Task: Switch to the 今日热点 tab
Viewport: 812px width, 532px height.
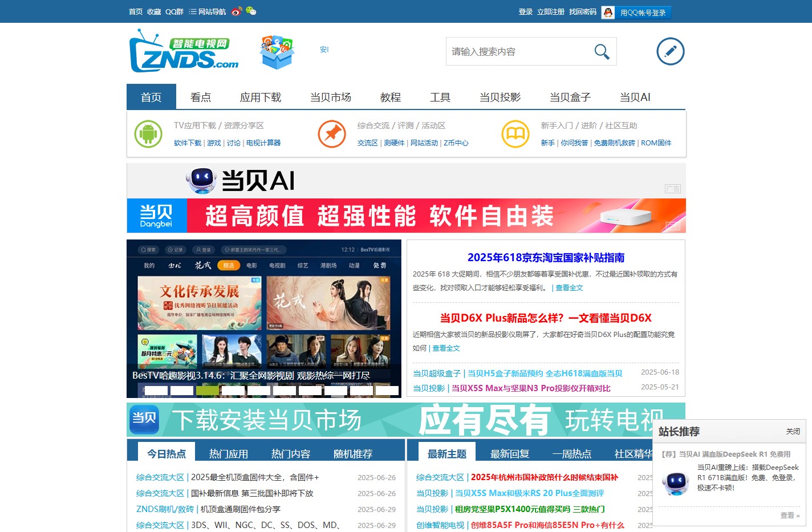Action: pyautogui.click(x=167, y=453)
